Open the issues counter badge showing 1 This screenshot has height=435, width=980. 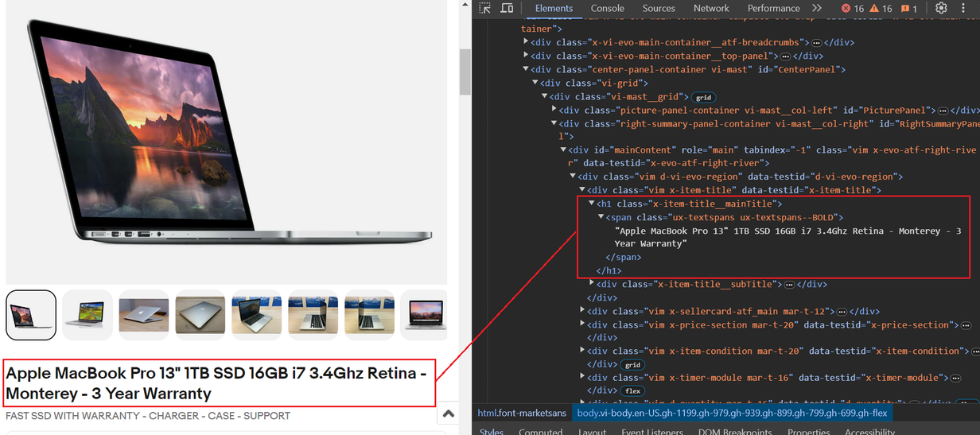click(x=909, y=8)
